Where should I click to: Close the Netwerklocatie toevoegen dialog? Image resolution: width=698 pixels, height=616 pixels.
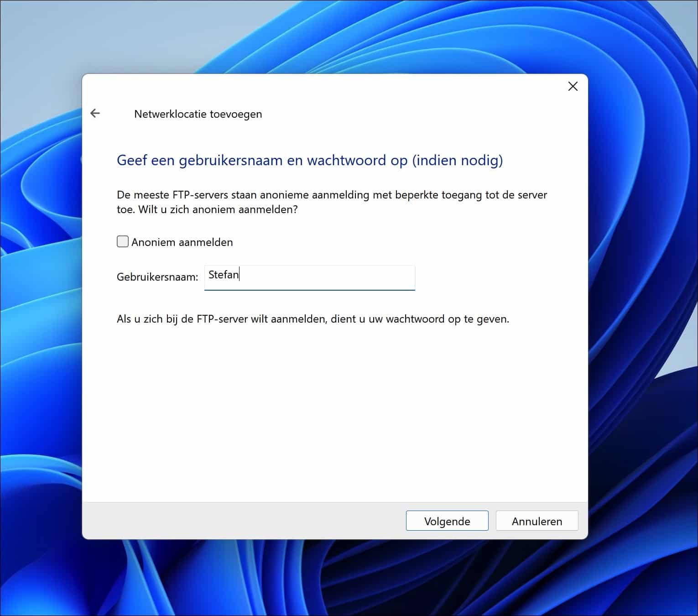coord(573,86)
